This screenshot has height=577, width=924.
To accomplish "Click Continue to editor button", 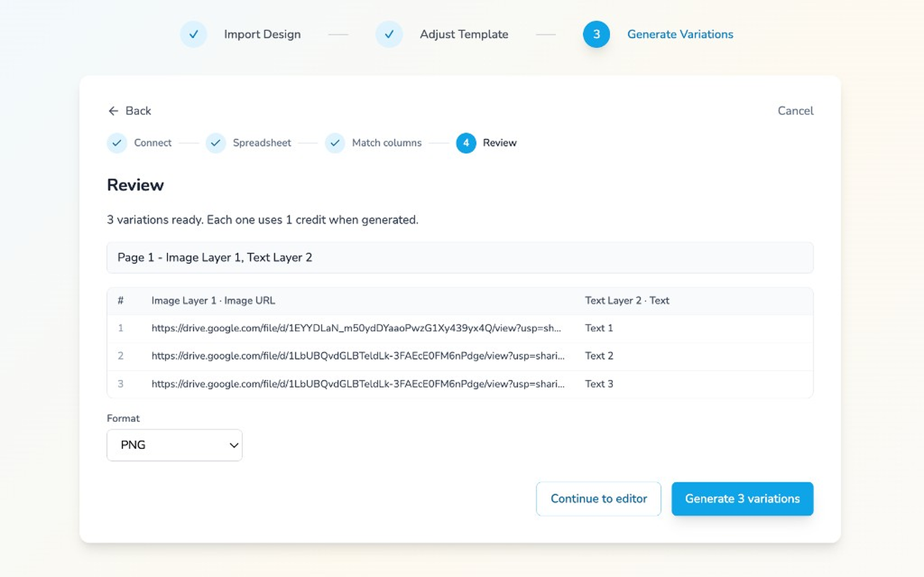I will click(x=598, y=498).
